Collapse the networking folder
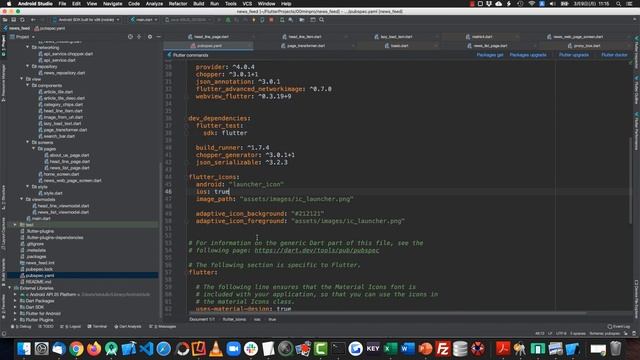The width and height of the screenshot is (640, 360). coord(28,47)
